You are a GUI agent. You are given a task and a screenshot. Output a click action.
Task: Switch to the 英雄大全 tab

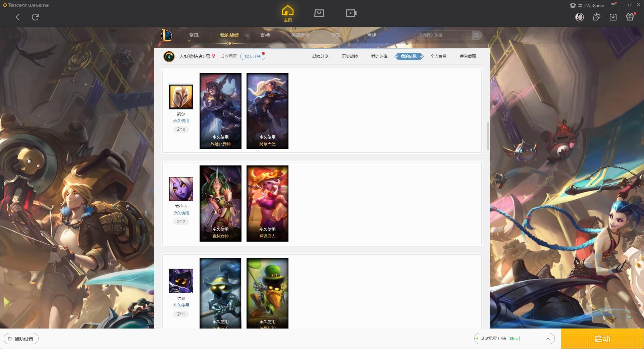click(301, 35)
